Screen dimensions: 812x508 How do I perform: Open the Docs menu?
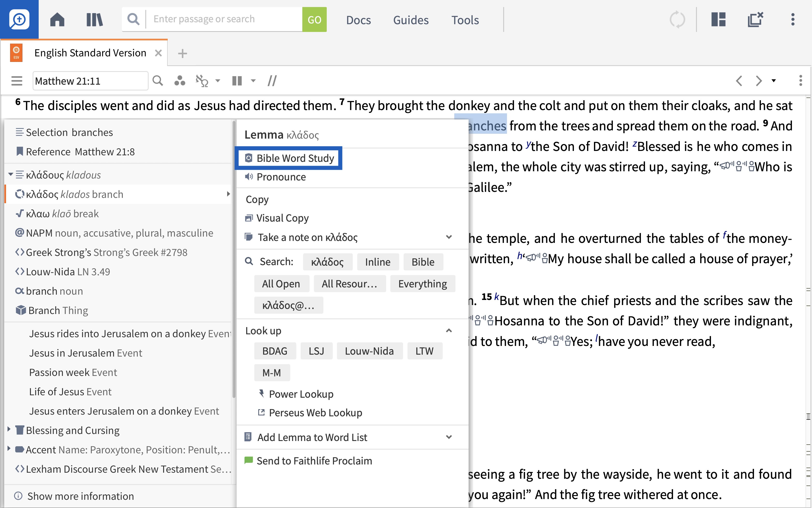pyautogui.click(x=358, y=20)
